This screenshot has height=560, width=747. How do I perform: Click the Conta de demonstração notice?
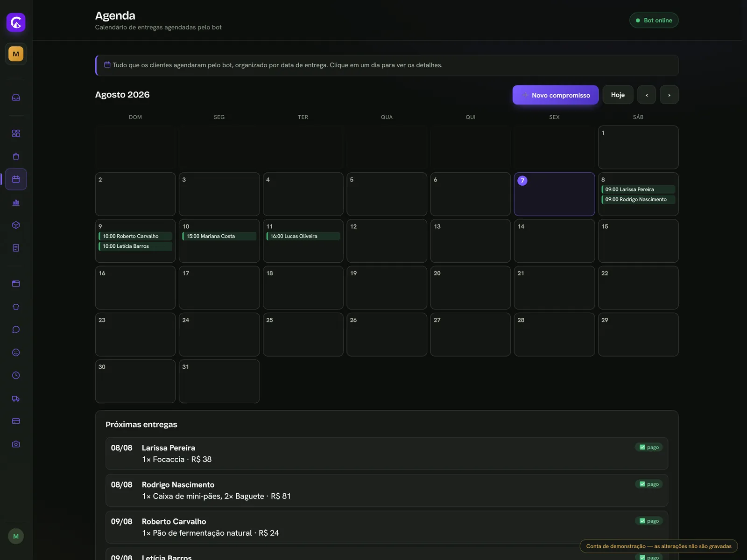point(659,546)
